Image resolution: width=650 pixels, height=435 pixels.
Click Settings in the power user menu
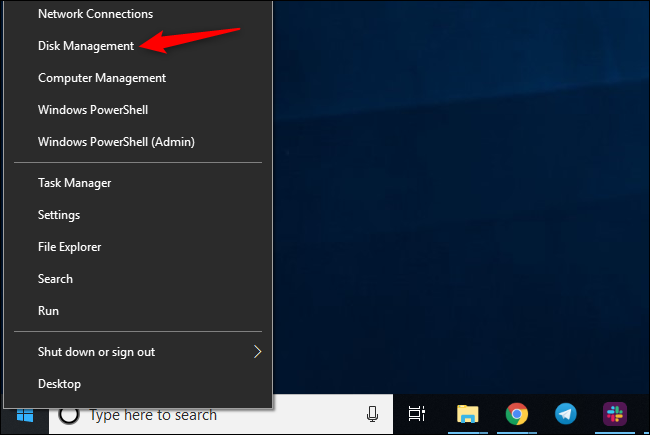(x=58, y=215)
